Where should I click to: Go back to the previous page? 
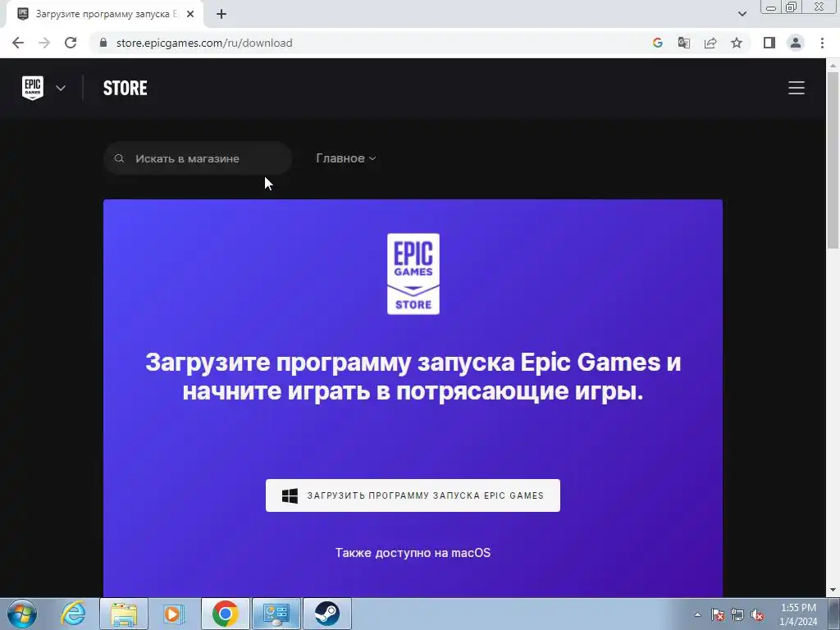pyautogui.click(x=18, y=43)
